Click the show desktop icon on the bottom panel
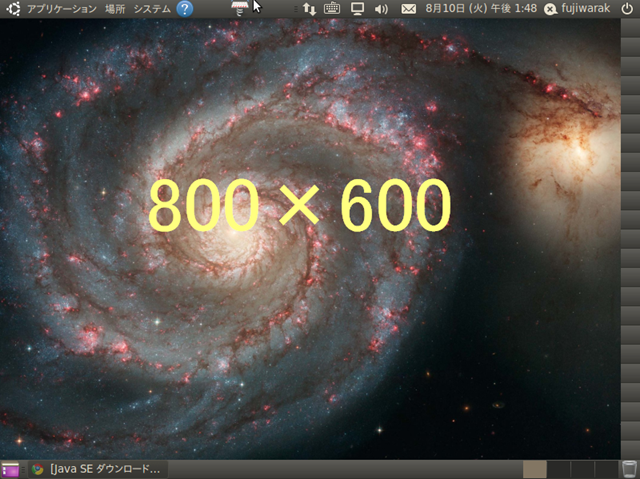This screenshot has width=640, height=479. click(x=10, y=470)
